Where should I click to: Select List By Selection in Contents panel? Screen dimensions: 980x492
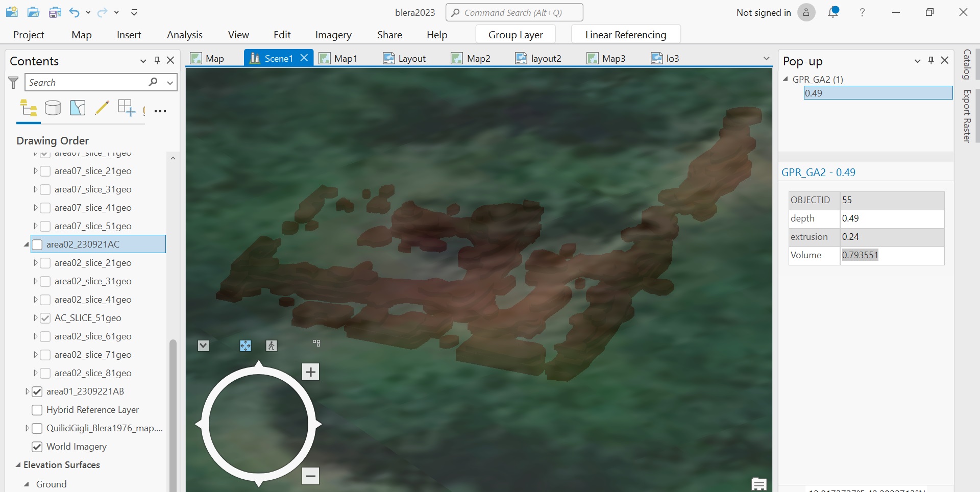[x=77, y=108]
